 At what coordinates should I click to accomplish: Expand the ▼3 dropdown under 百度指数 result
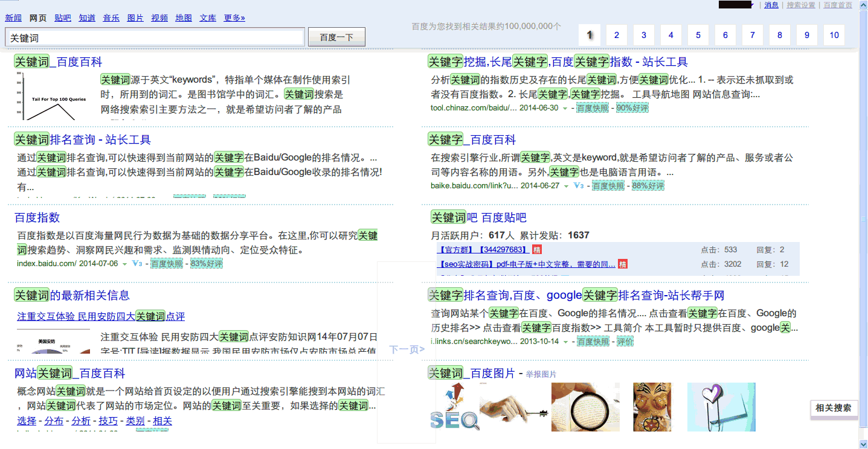click(137, 264)
